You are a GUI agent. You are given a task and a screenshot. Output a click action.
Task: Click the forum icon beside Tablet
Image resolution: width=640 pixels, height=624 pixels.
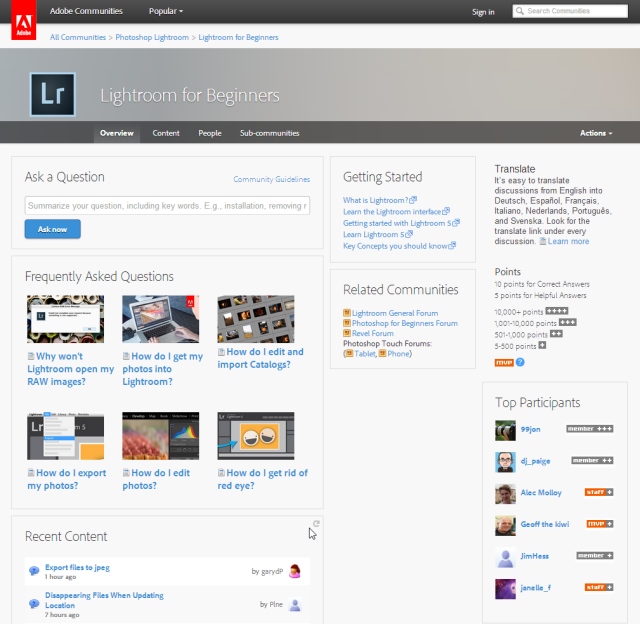pyautogui.click(x=349, y=353)
